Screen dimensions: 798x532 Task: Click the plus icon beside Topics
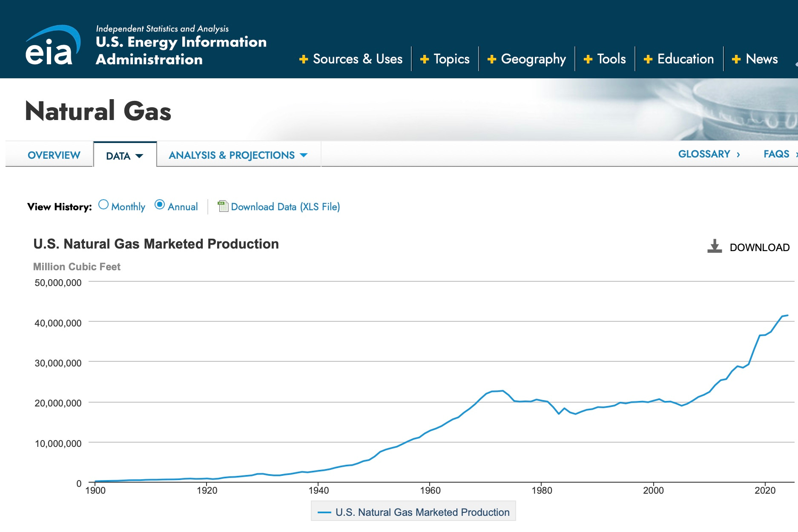tap(424, 59)
